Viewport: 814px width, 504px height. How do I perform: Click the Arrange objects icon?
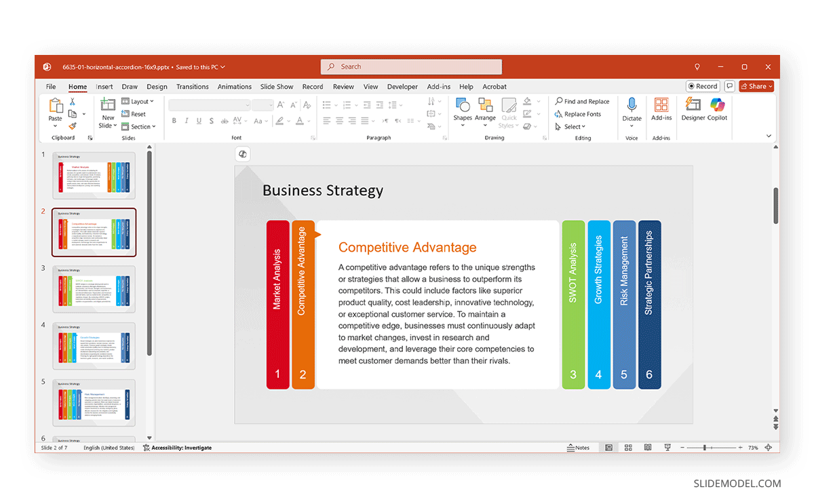click(485, 109)
